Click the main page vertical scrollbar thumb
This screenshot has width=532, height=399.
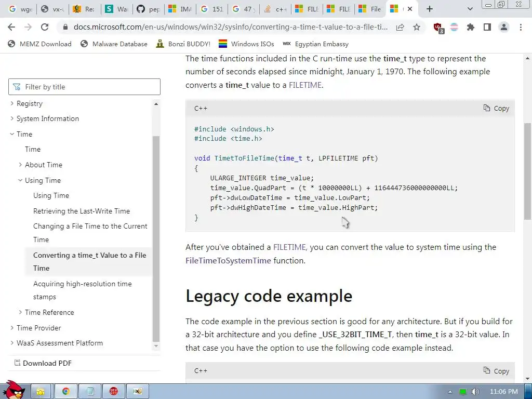527,171
